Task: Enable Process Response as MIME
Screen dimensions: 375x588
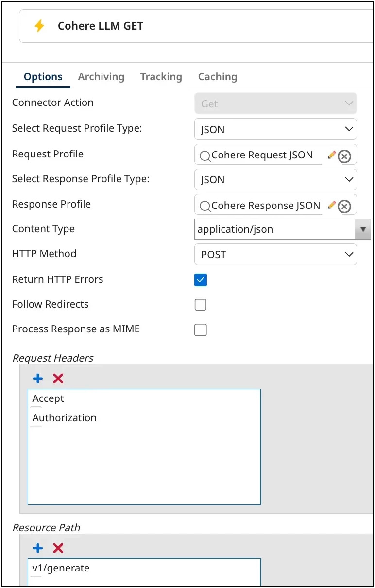Action: point(201,330)
